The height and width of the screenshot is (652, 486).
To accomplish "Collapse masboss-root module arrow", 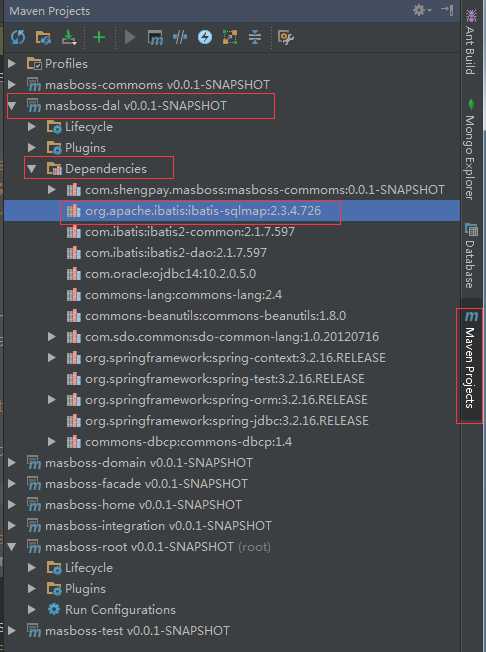I will tap(12, 547).
